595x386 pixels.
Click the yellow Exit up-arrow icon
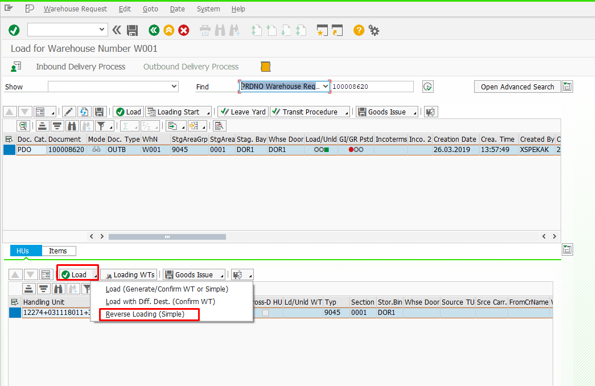pyautogui.click(x=169, y=30)
